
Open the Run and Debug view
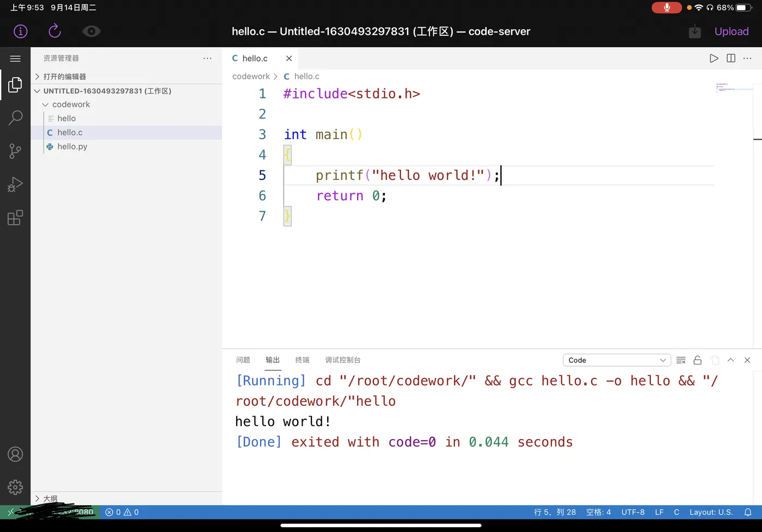(15, 185)
